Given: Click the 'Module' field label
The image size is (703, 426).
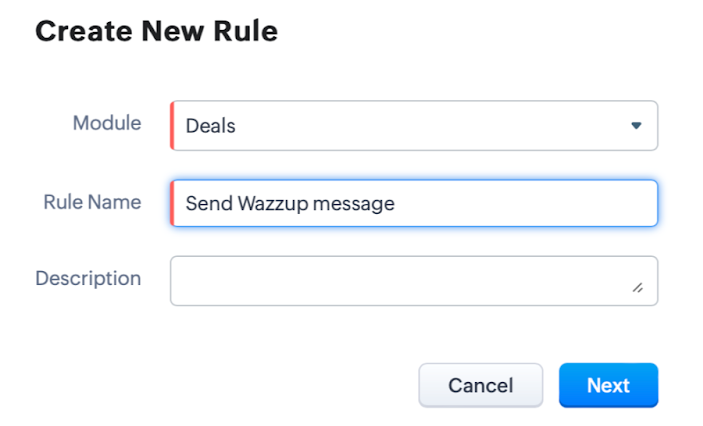Looking at the screenshot, I should (107, 123).
